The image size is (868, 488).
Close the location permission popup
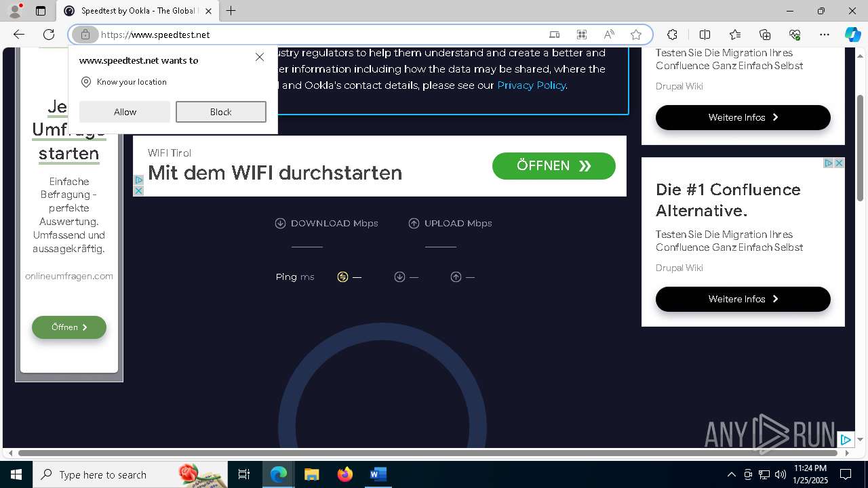pyautogui.click(x=260, y=57)
